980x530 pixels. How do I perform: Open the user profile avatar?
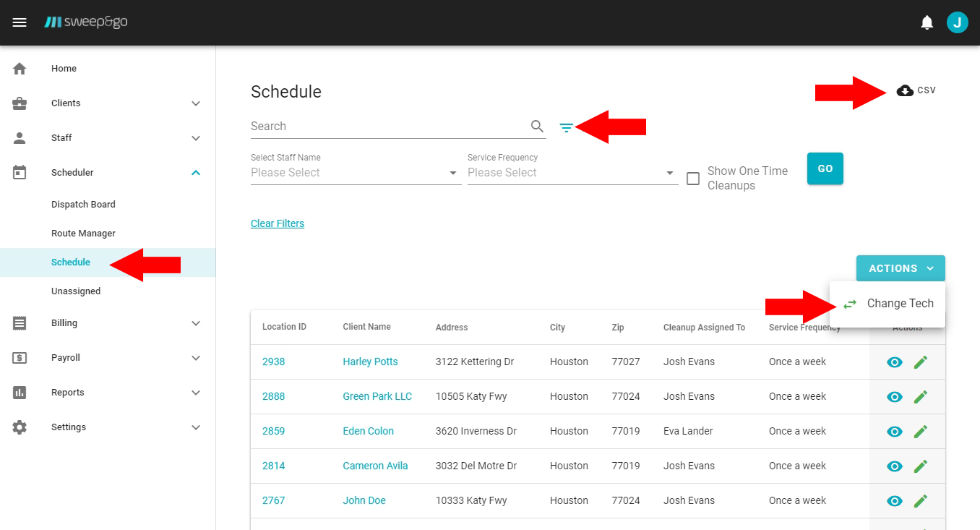tap(957, 22)
